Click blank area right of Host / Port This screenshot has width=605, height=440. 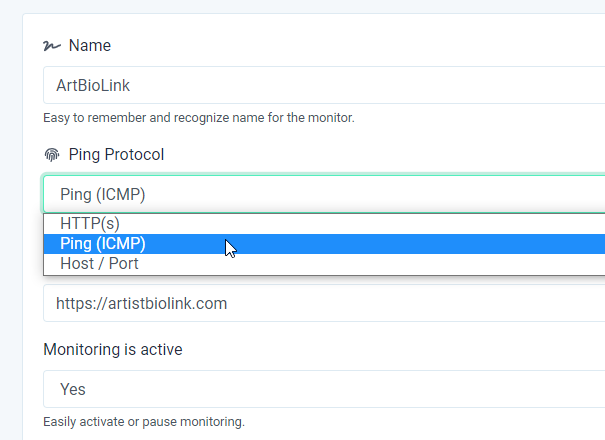tap(370, 264)
